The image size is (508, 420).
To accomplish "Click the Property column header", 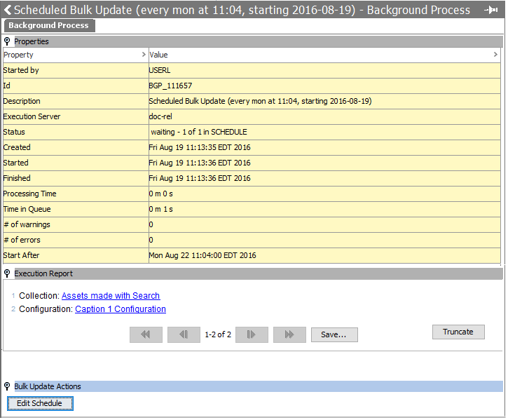I will (x=76, y=55).
